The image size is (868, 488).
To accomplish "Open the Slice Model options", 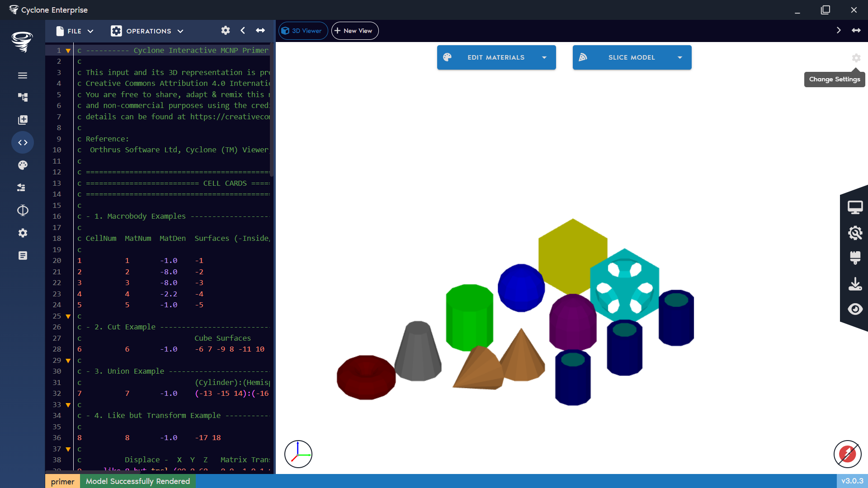I will pyautogui.click(x=632, y=57).
